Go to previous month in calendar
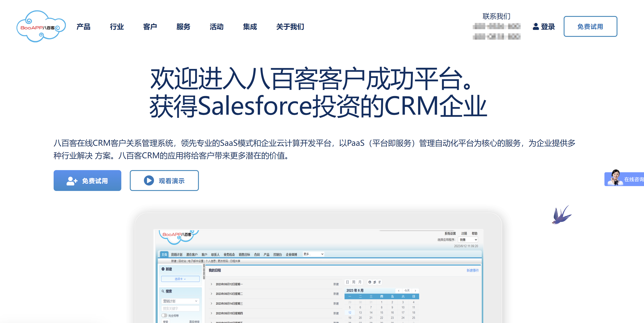644x323 pixels. click(398, 291)
